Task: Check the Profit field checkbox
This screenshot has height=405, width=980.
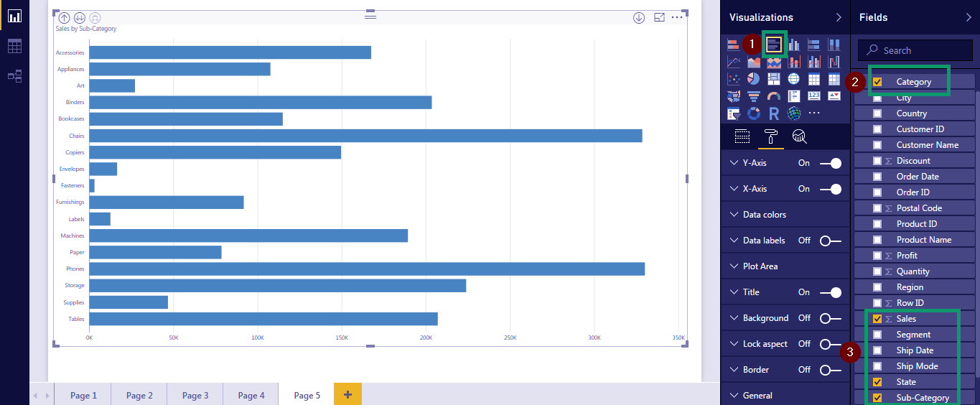Action: click(x=877, y=256)
